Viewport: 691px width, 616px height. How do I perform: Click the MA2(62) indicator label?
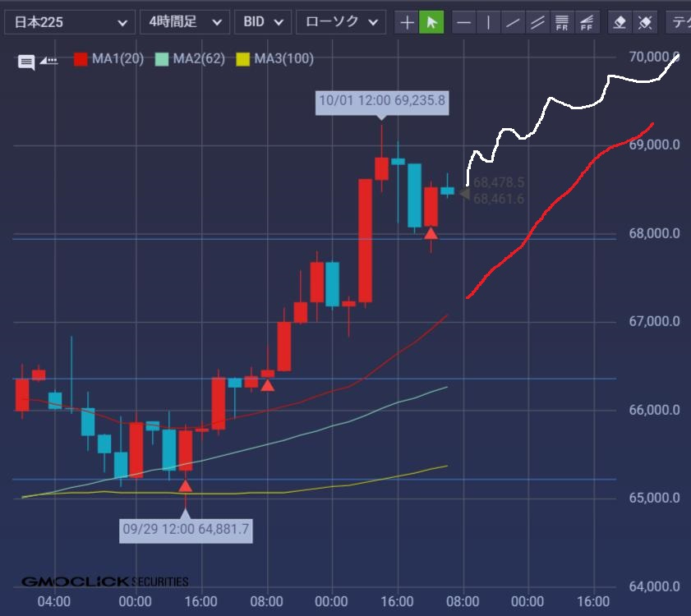pos(199,58)
